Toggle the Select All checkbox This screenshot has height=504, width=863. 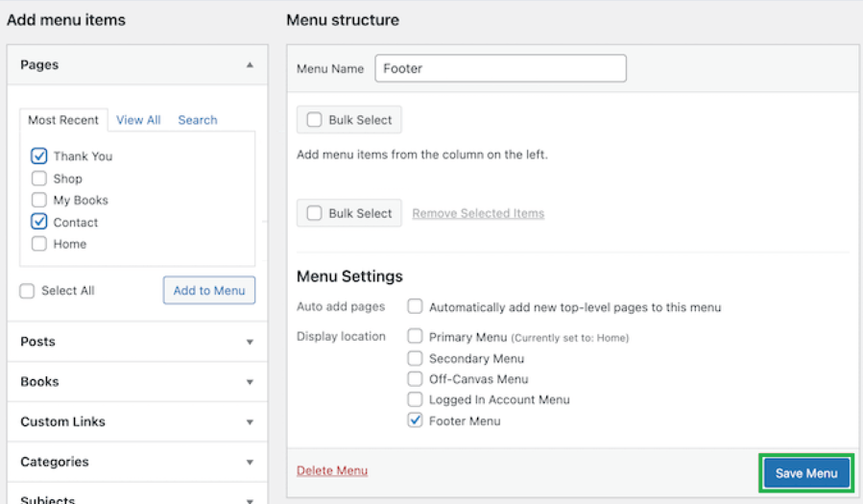[27, 291]
